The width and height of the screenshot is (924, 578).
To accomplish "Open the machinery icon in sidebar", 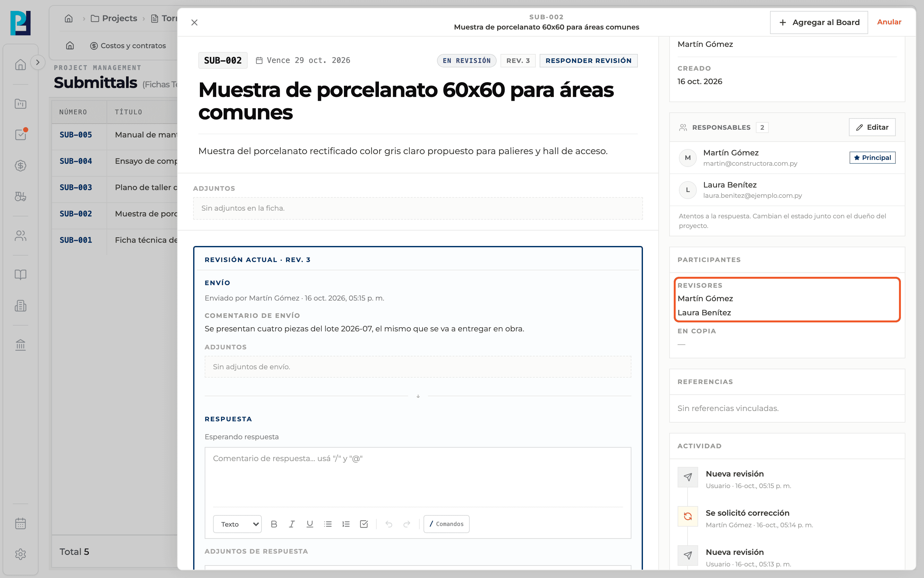I will pyautogui.click(x=20, y=197).
